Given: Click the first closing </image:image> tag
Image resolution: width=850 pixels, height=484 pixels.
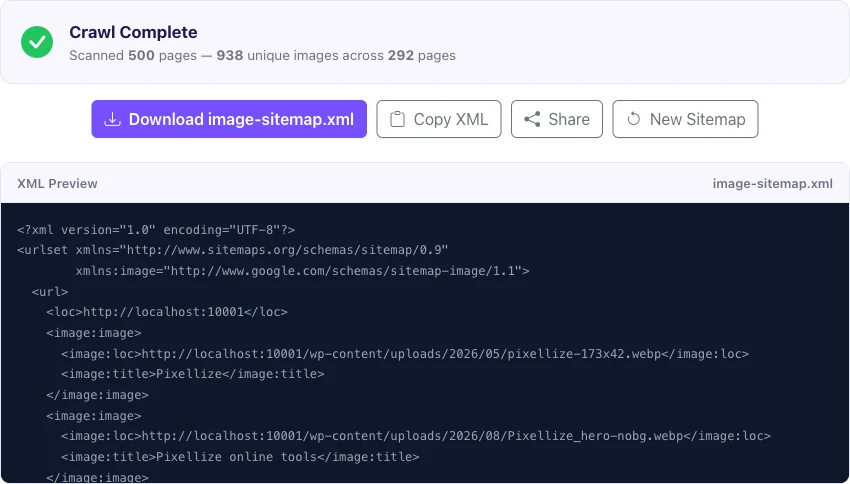Looking at the screenshot, I should pos(98,395).
